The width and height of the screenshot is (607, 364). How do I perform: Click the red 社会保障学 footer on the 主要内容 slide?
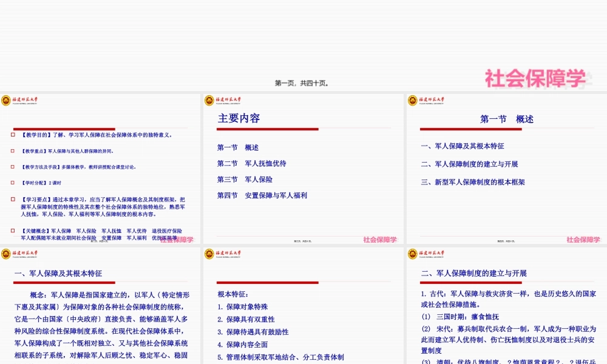click(380, 239)
